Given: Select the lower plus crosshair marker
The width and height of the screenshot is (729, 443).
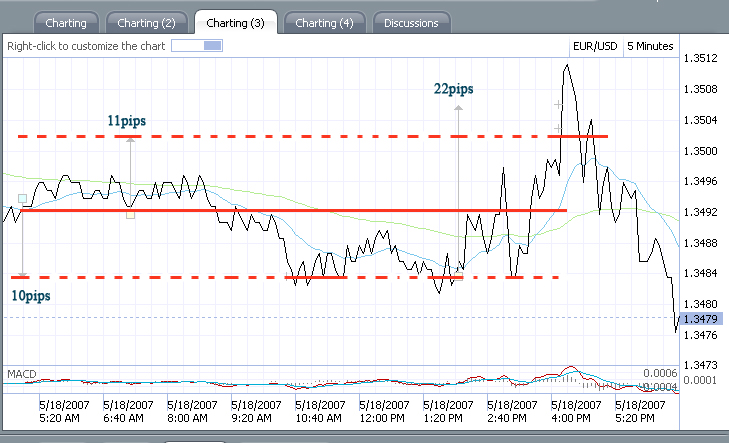Looking at the screenshot, I should 558,128.
